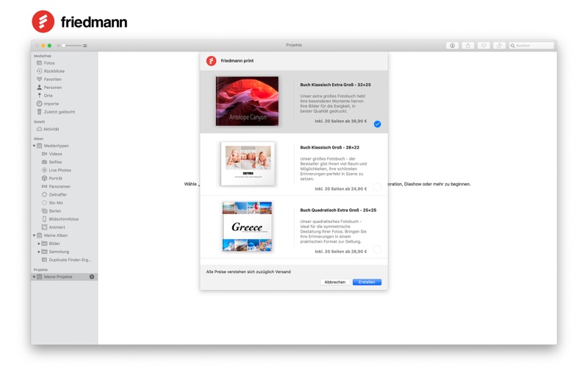The width and height of the screenshot is (588, 368).
Task: Click the info toolbar button
Action: 452,46
